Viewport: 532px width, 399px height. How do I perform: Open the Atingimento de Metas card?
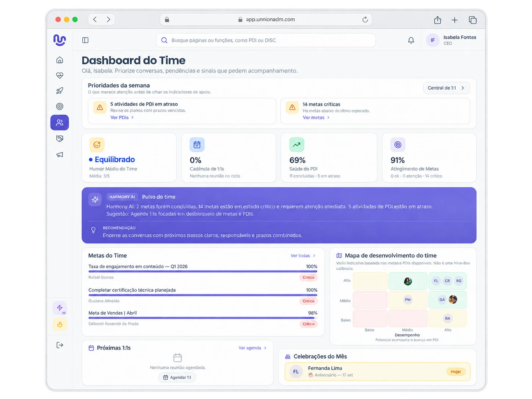pyautogui.click(x=429, y=158)
